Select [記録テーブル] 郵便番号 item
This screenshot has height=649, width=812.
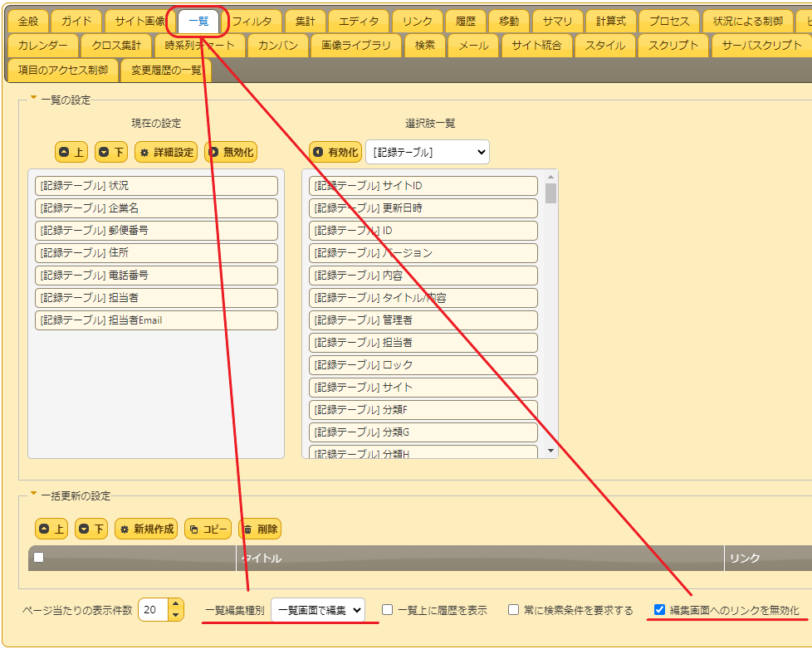pos(156,231)
